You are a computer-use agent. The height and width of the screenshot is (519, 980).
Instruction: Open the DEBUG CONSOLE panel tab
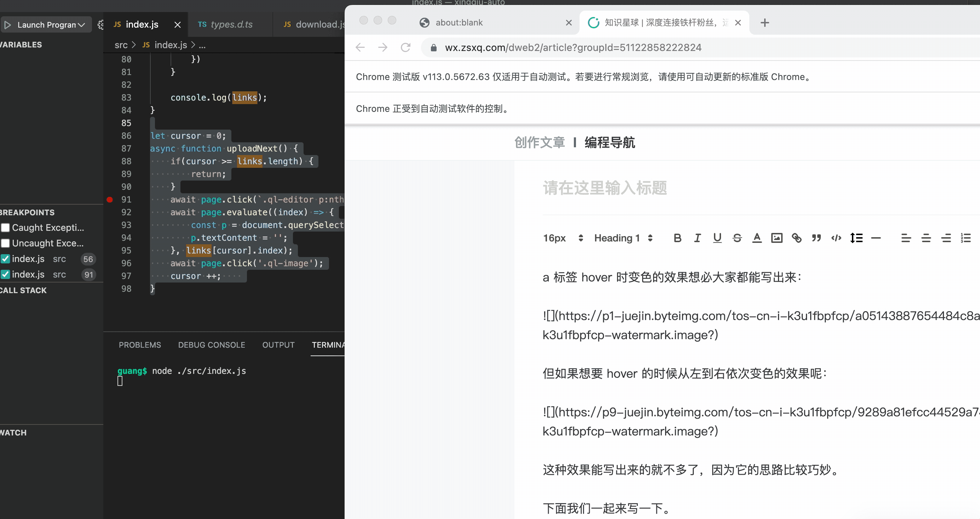click(x=212, y=345)
